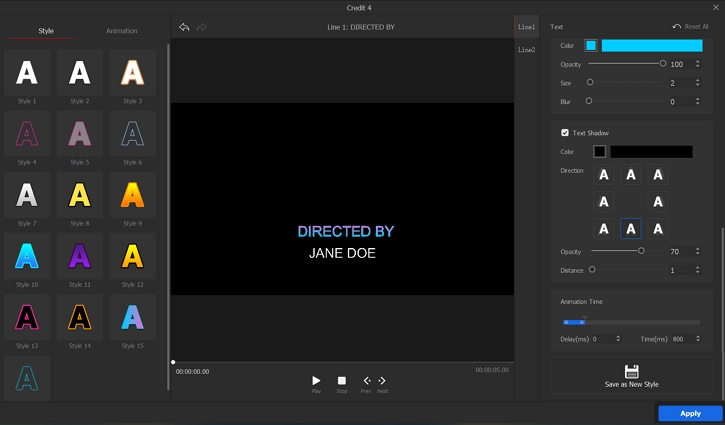
Task: Jump to Next line
Action: (382, 381)
